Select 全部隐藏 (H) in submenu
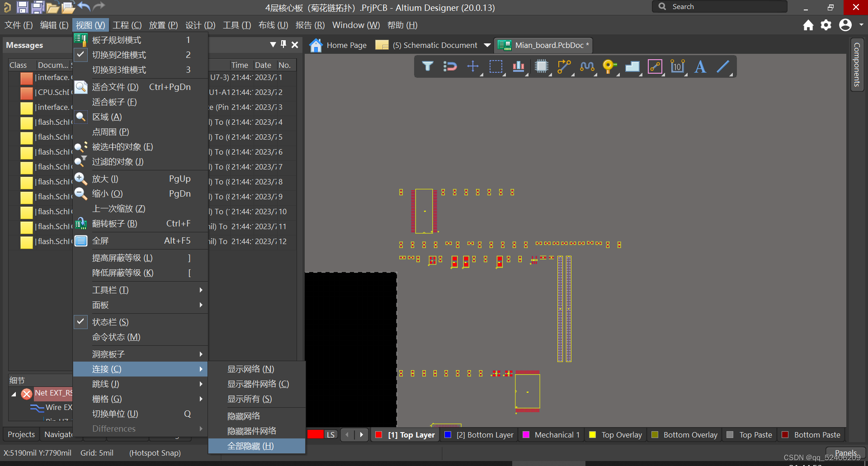Screen dimensions: 868x466 click(x=257, y=446)
